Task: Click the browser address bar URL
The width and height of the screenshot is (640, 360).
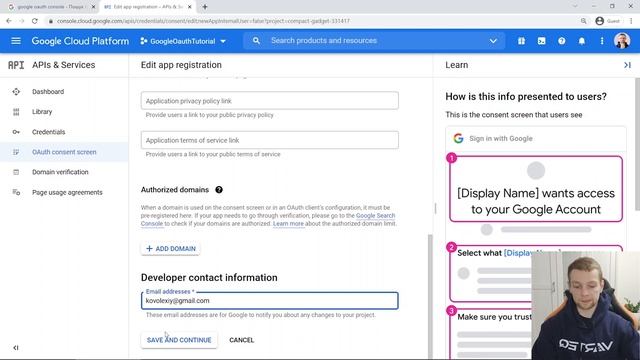Action: tap(203, 21)
